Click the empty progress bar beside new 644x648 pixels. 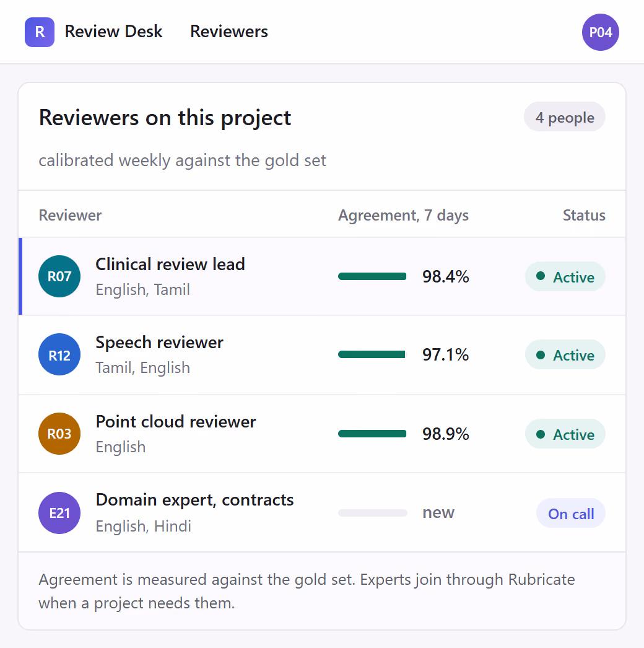[x=373, y=513]
